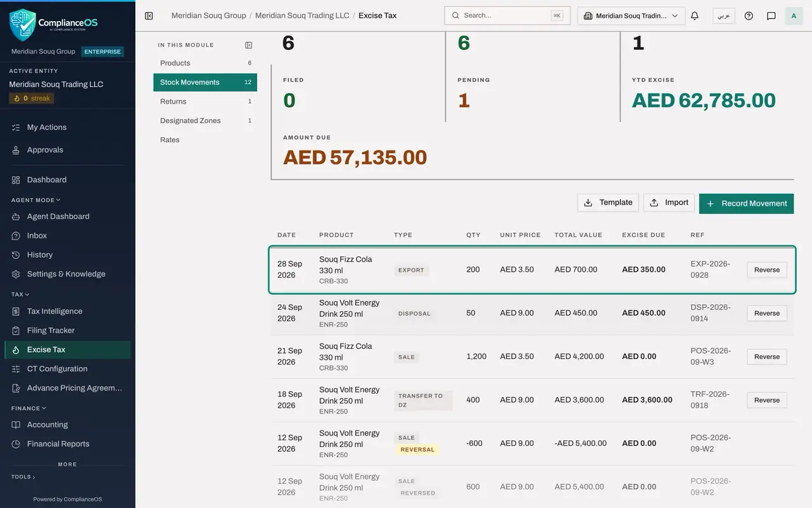Reverse the DSP-2026-0914 disposal movement
Viewport: 812px width, 508px height.
(767, 313)
